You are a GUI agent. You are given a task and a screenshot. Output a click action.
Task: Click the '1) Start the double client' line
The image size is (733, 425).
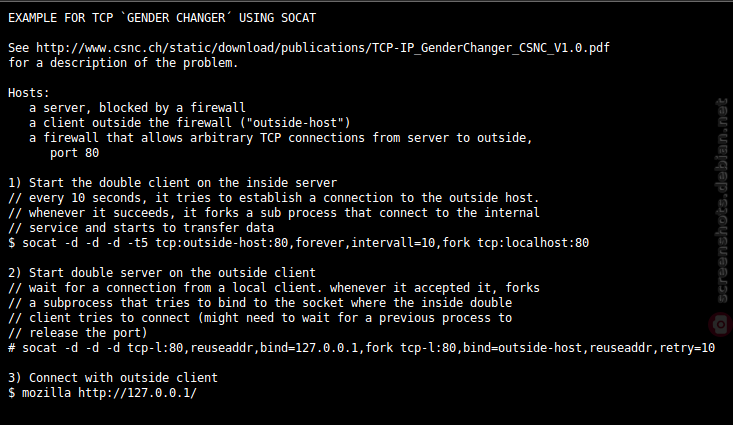coord(172,183)
